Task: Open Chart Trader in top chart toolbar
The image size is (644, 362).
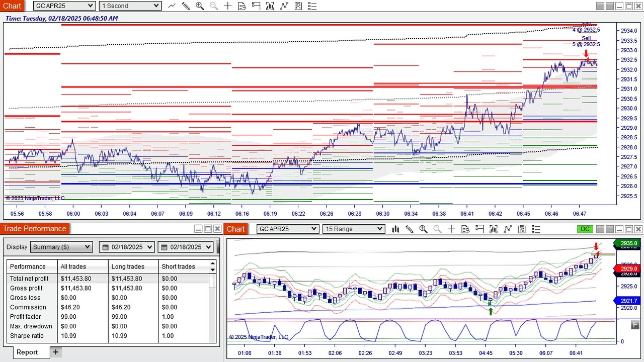Action: coord(256,6)
